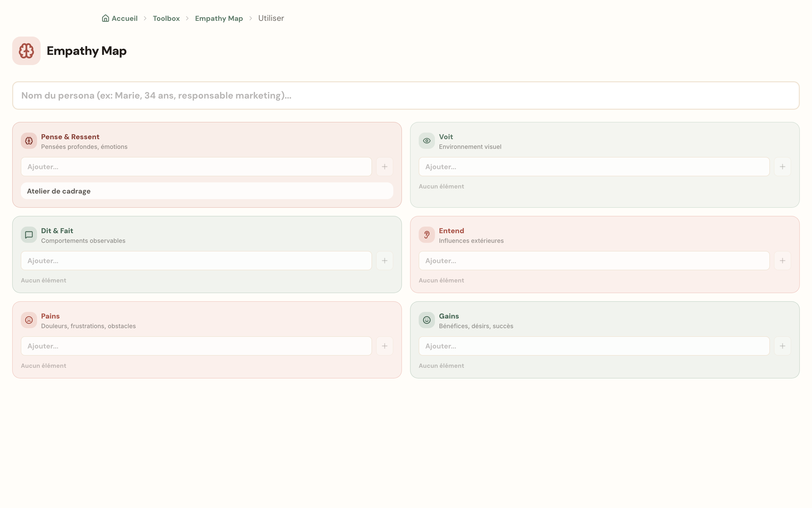Focus the Ajouter field in Pains
812x508 pixels.
196,346
